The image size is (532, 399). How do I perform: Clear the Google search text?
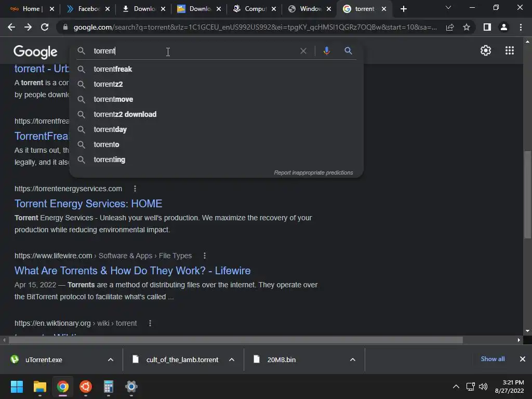click(x=303, y=51)
